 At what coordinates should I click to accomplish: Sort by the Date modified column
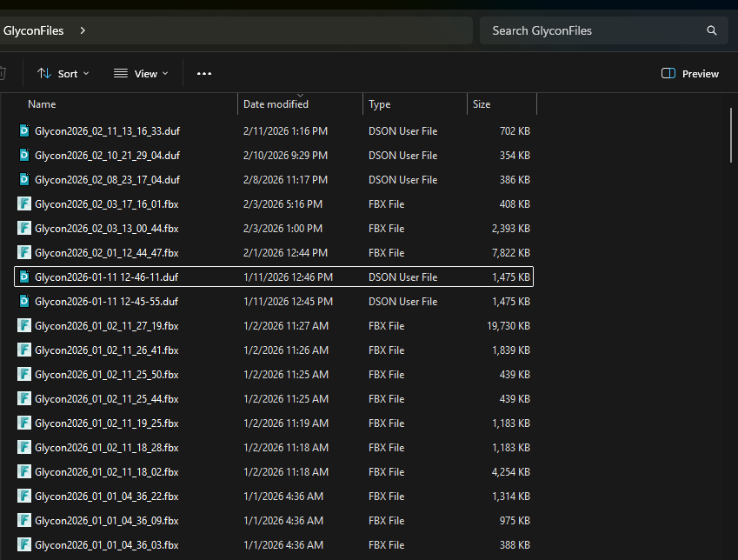click(x=276, y=104)
